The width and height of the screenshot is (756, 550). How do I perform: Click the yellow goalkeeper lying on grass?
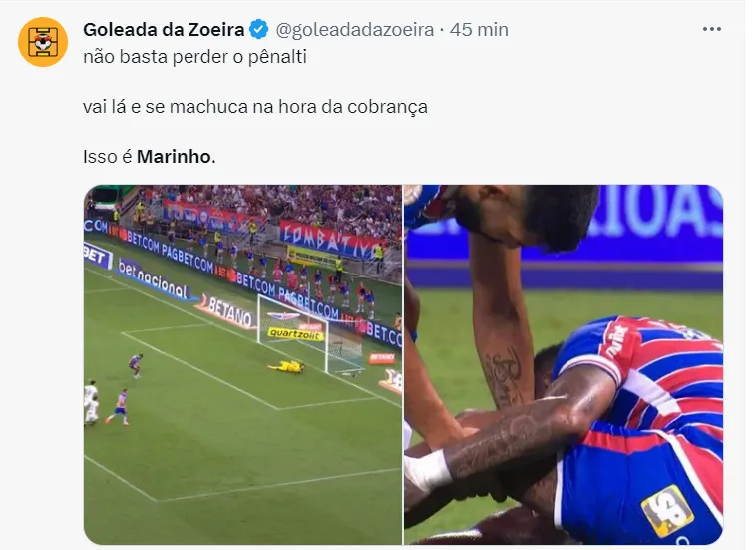tap(287, 367)
